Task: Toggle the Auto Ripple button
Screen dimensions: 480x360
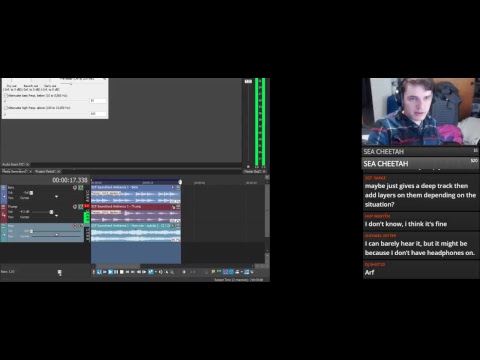Action: coord(237,272)
